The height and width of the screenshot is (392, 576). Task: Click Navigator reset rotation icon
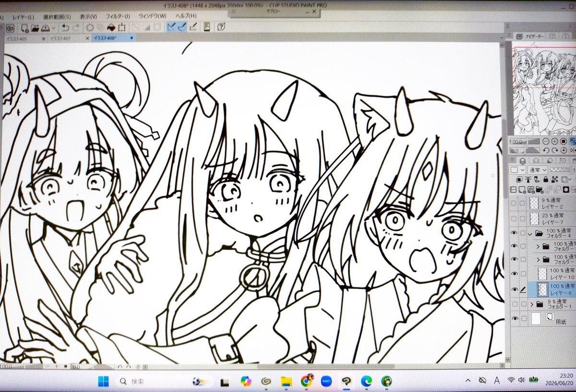(564, 151)
